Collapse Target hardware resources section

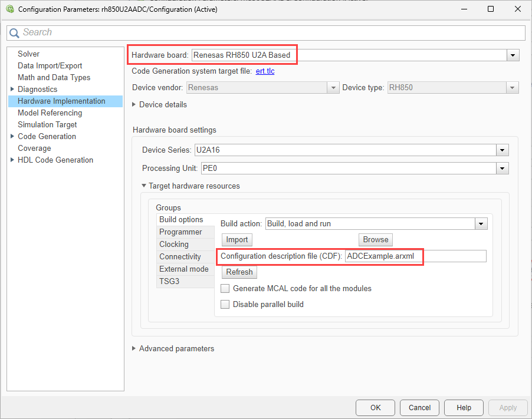[144, 186]
